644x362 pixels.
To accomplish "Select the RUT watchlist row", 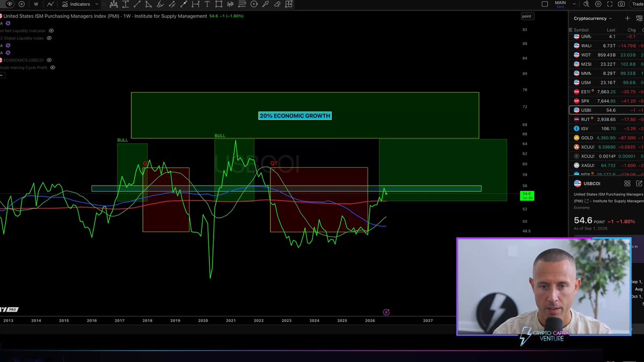I will tap(606, 119).
